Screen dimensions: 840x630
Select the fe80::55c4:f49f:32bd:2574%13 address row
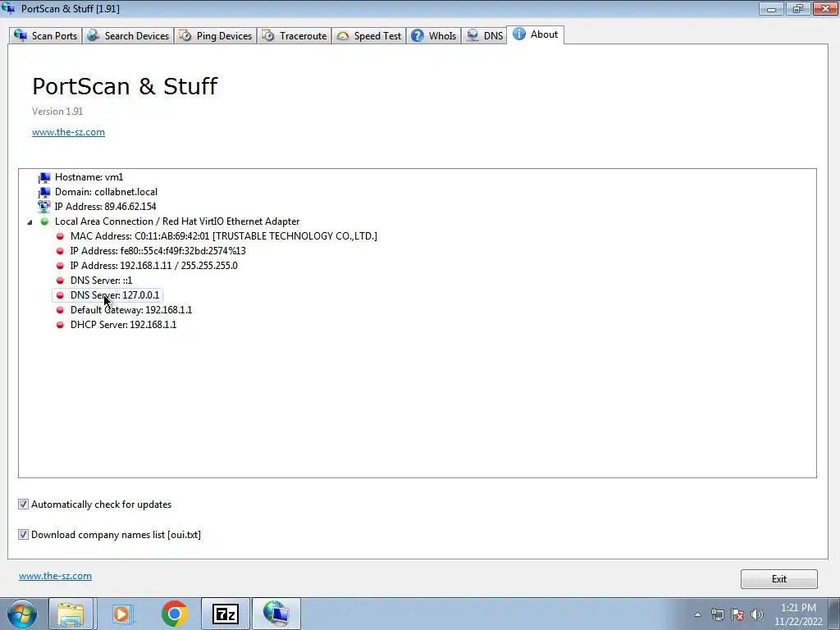click(158, 251)
